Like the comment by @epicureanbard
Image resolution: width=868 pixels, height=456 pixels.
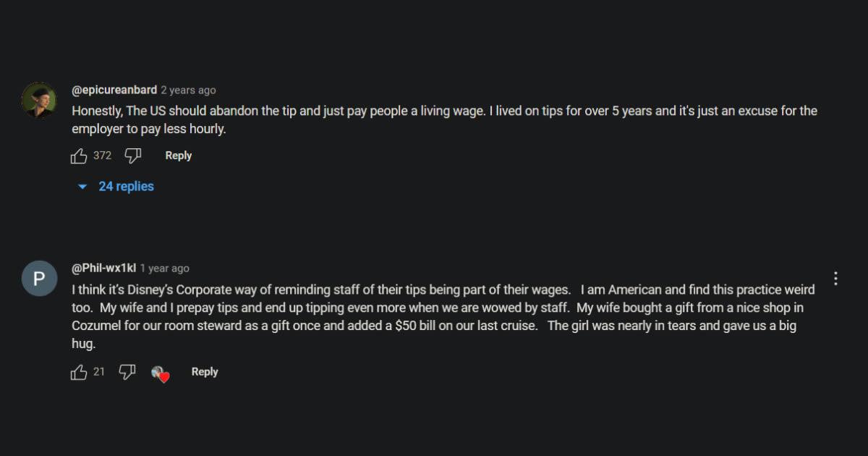(79, 156)
